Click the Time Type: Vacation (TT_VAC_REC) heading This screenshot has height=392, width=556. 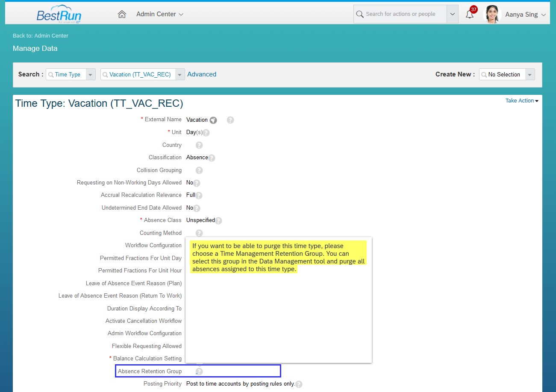[99, 103]
